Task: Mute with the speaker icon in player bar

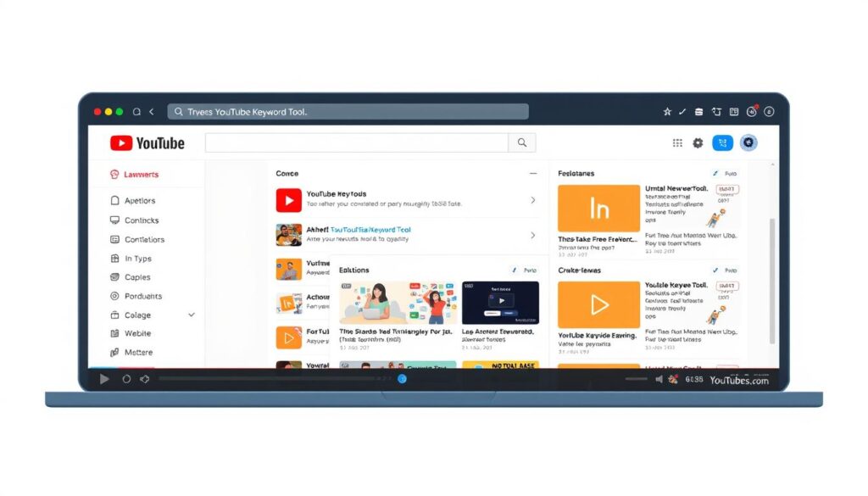Action: 659,379
